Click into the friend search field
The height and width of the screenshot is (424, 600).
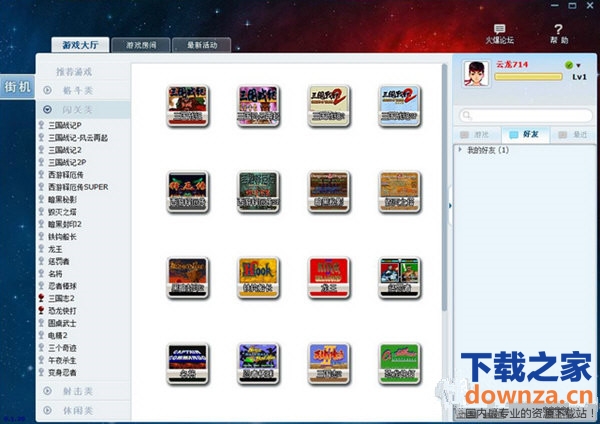(526, 115)
